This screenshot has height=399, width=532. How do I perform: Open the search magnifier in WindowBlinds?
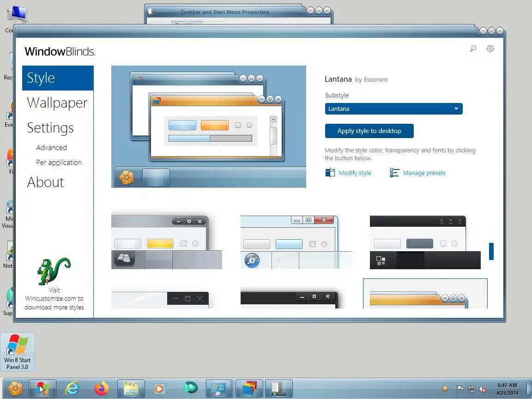[473, 49]
